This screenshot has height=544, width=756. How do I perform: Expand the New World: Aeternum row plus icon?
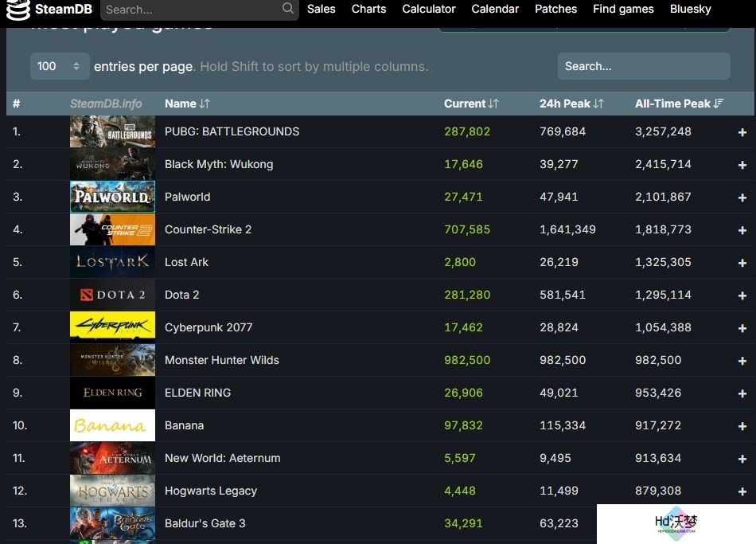(742, 459)
